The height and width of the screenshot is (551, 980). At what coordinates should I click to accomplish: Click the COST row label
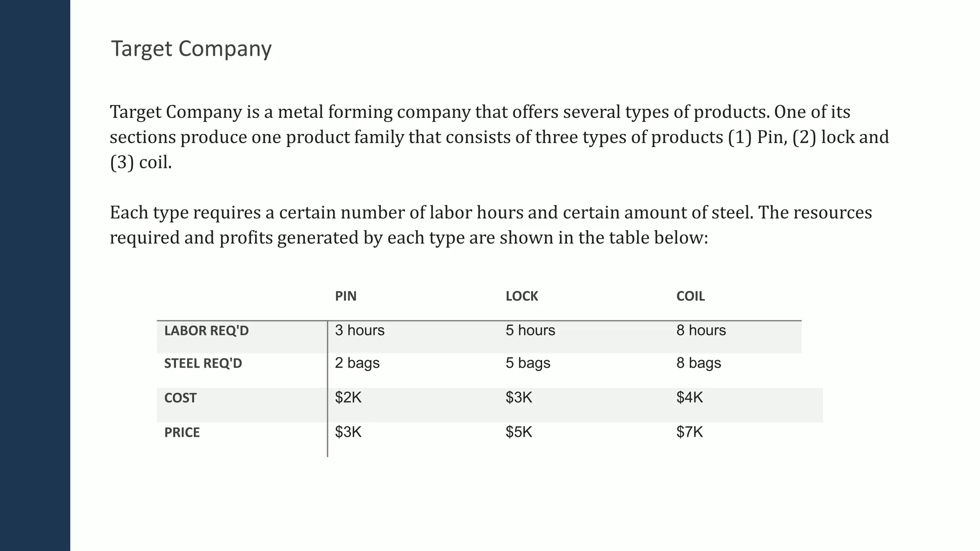[180, 398]
